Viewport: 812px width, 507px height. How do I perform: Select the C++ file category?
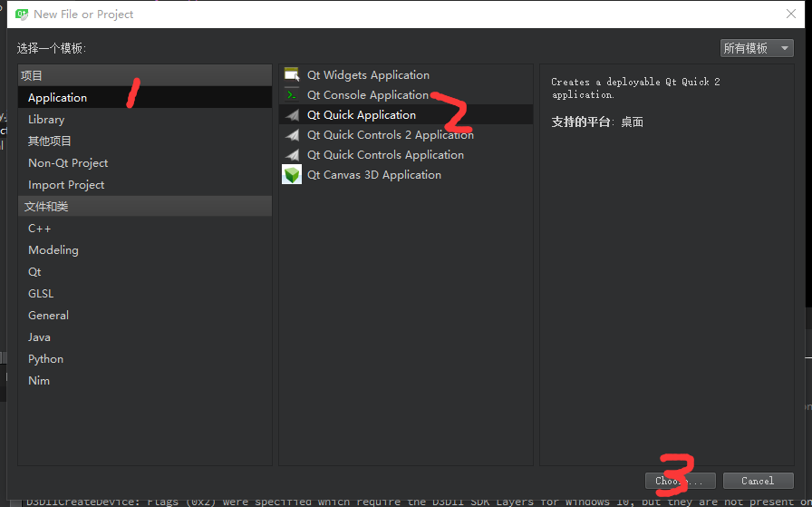(144, 228)
